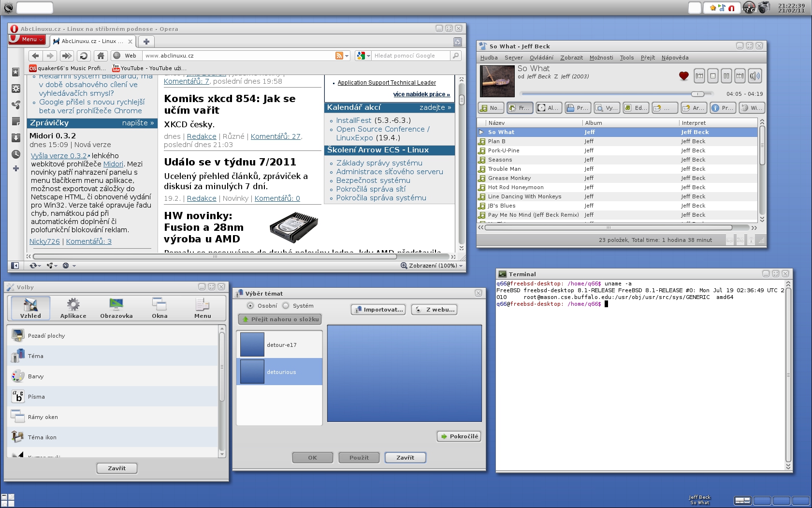Click the camera screenshot icon in the panel
812x508 pixels.
(764, 7)
